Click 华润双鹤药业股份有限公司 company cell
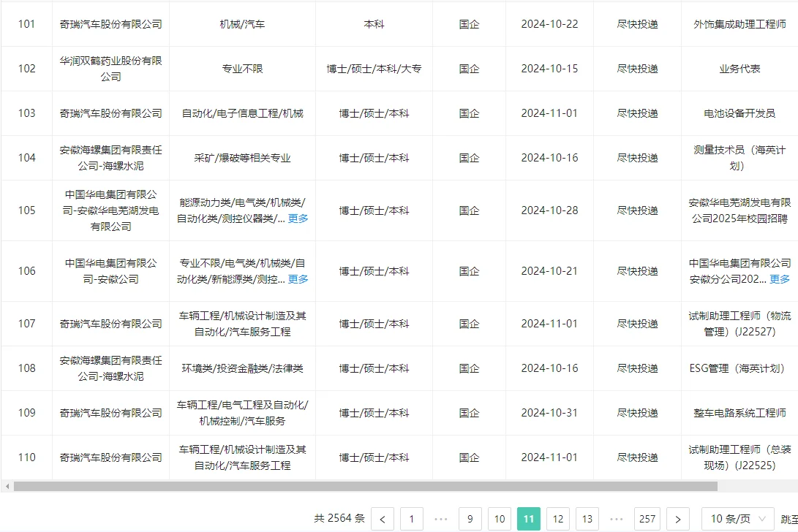798x532 pixels. click(110, 69)
